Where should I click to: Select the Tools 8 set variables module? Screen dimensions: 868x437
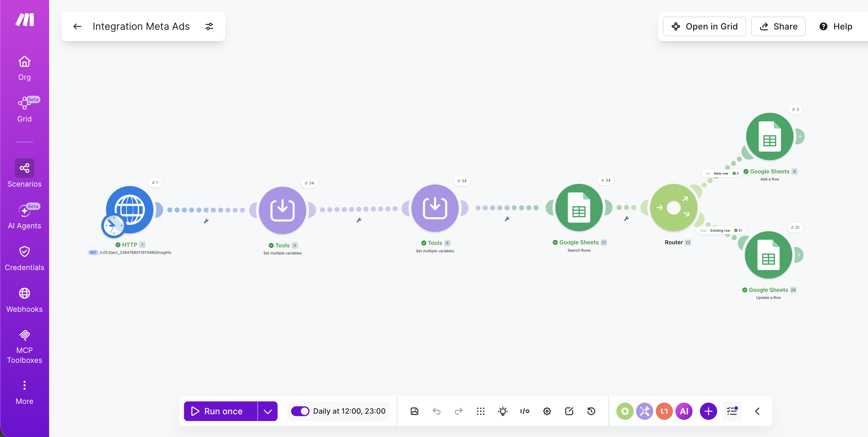435,208
